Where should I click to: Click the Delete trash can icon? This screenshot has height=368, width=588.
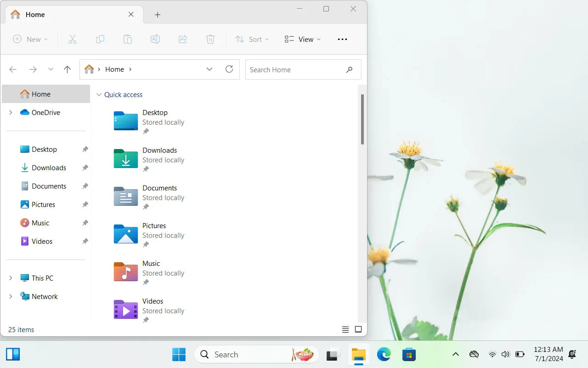[210, 39]
